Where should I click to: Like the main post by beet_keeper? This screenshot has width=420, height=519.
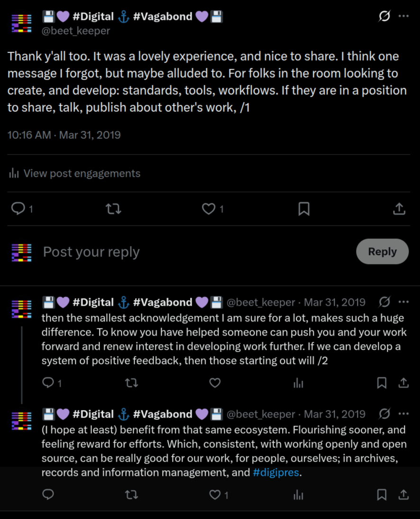(209, 209)
